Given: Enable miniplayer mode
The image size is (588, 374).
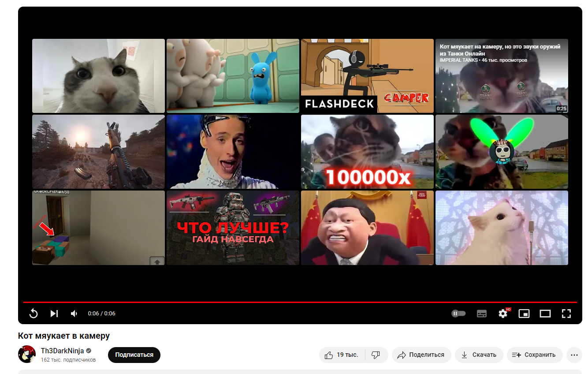Looking at the screenshot, I should click(x=524, y=314).
